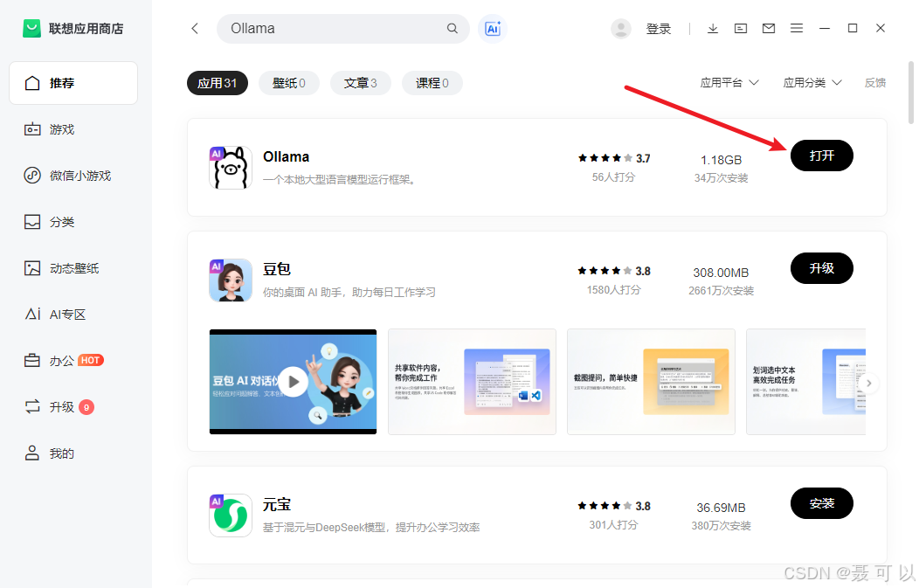
Task: Open the messages envelope icon
Action: [x=769, y=28]
